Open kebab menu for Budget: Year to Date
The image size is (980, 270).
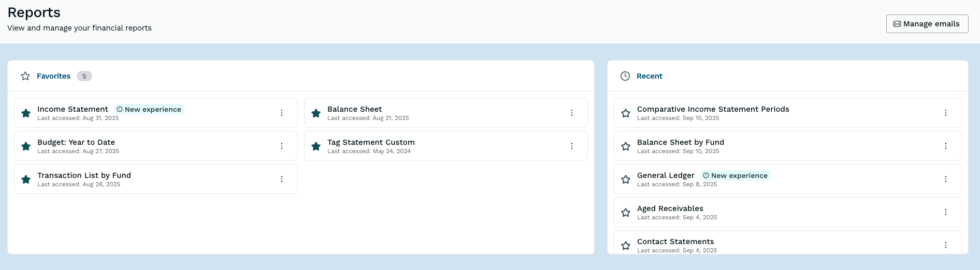(282, 146)
